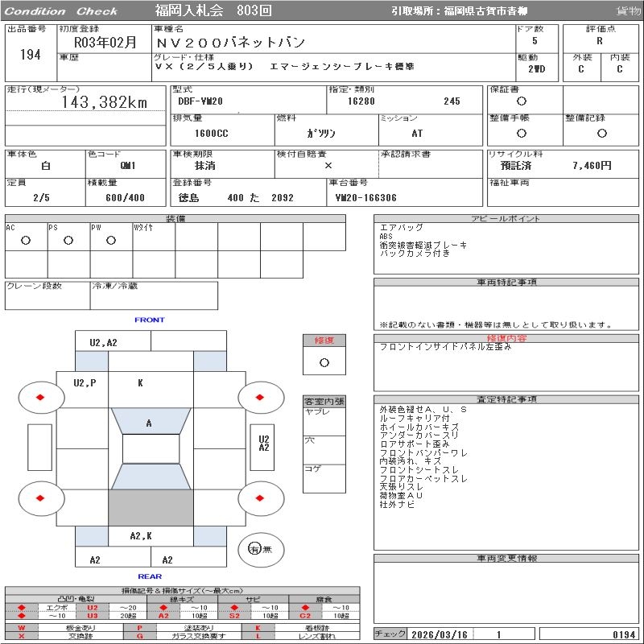Click the windshield area marked A
The width and height of the screenshot is (644, 644).
coord(150,423)
